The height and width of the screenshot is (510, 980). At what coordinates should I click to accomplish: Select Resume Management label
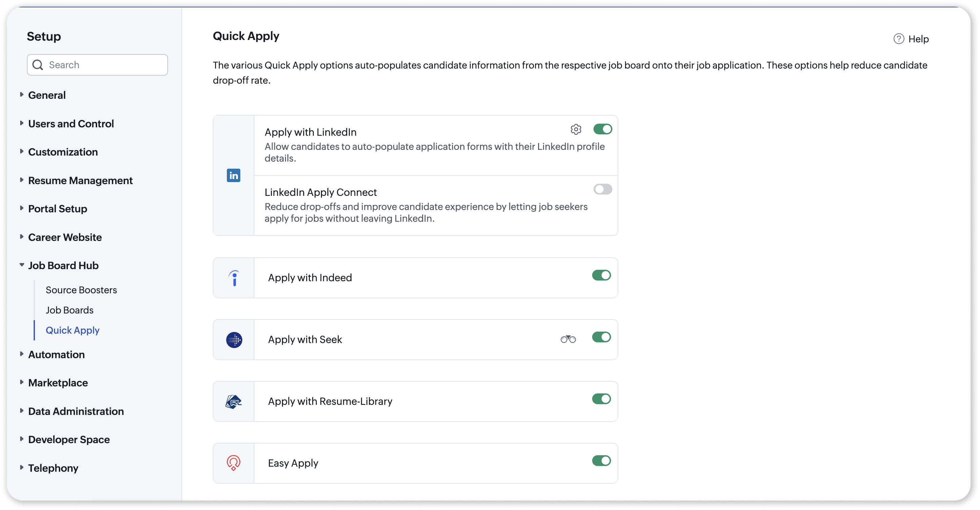point(80,180)
